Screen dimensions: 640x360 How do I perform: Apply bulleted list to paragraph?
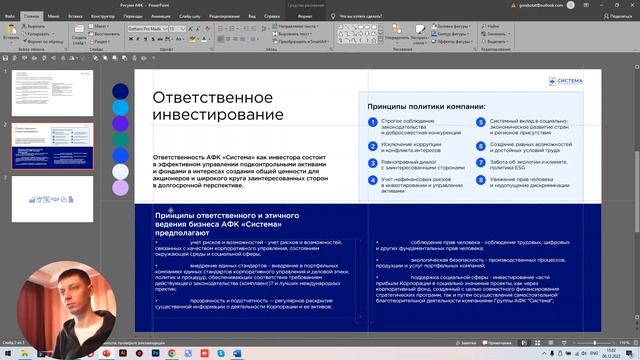(x=220, y=29)
